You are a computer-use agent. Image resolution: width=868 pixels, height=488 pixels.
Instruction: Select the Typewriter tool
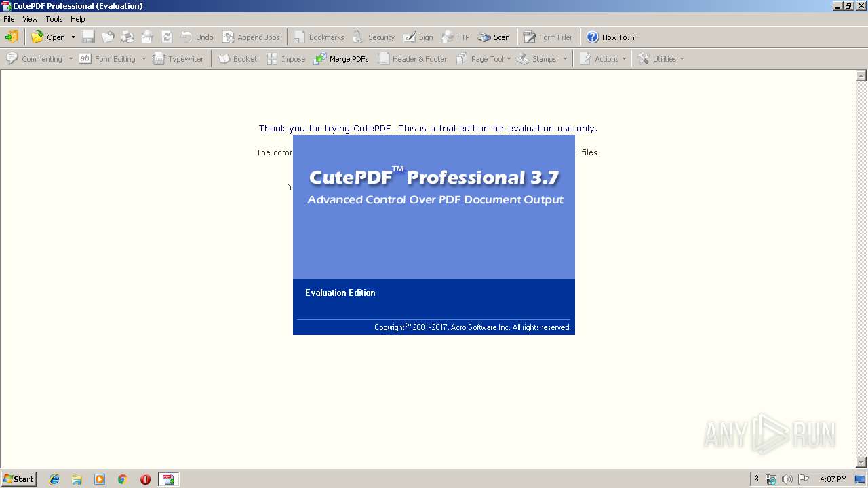(178, 59)
